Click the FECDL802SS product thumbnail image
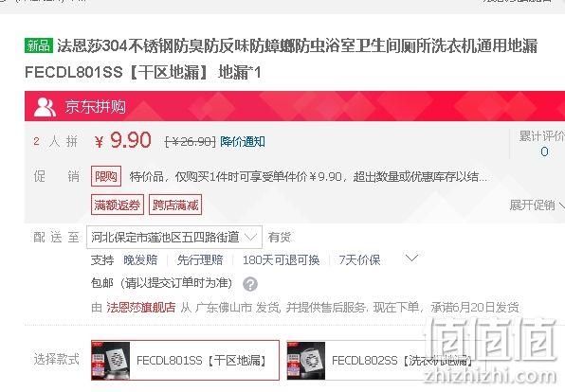This screenshot has height=392, width=565. click(306, 361)
